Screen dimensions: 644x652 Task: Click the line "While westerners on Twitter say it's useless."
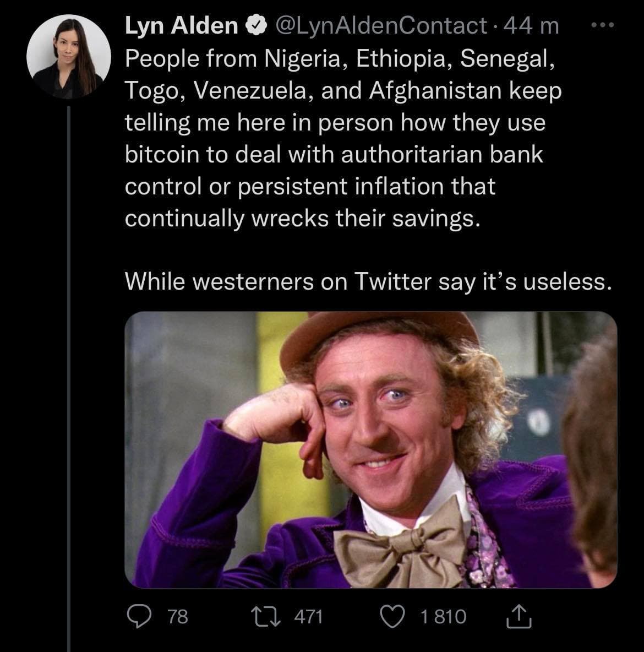(368, 281)
